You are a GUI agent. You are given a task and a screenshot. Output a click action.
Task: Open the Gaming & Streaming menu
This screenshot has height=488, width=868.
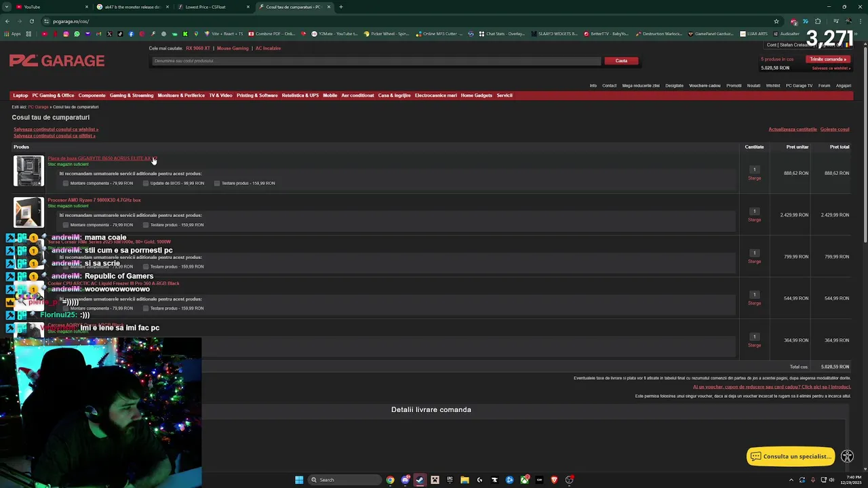132,96
